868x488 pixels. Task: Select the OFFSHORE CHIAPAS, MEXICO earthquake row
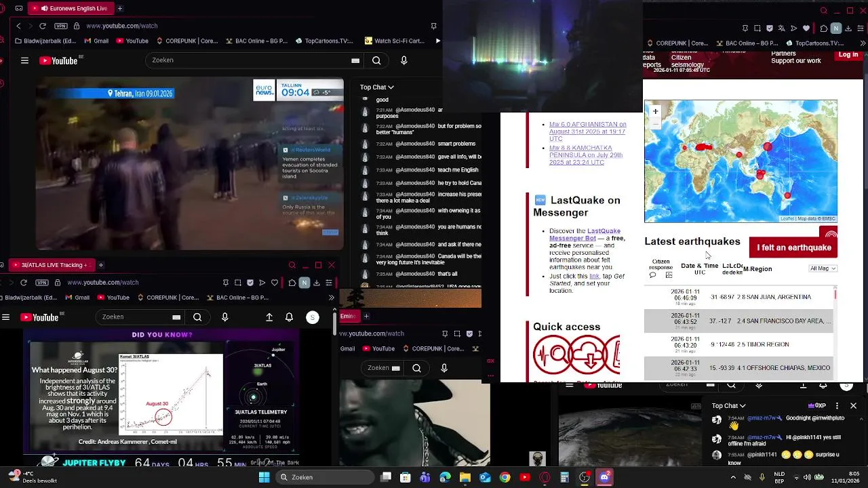point(738,368)
